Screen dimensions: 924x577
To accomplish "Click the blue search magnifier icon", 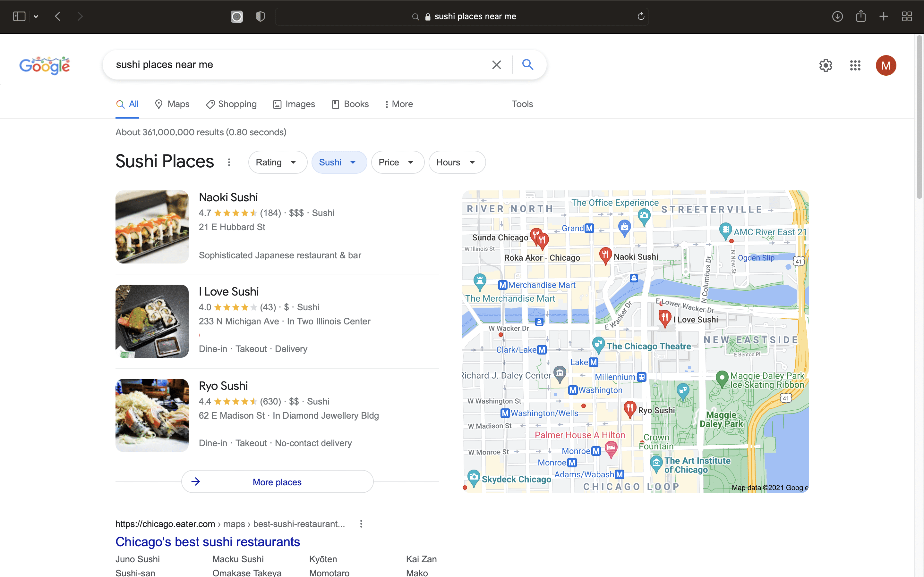I will pyautogui.click(x=528, y=64).
